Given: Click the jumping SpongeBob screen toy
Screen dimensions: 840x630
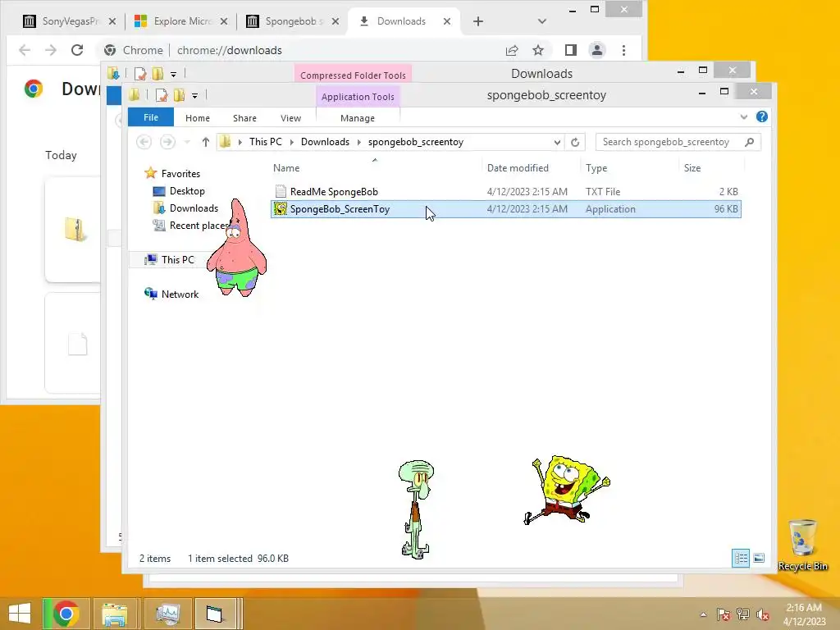Looking at the screenshot, I should pyautogui.click(x=567, y=491).
